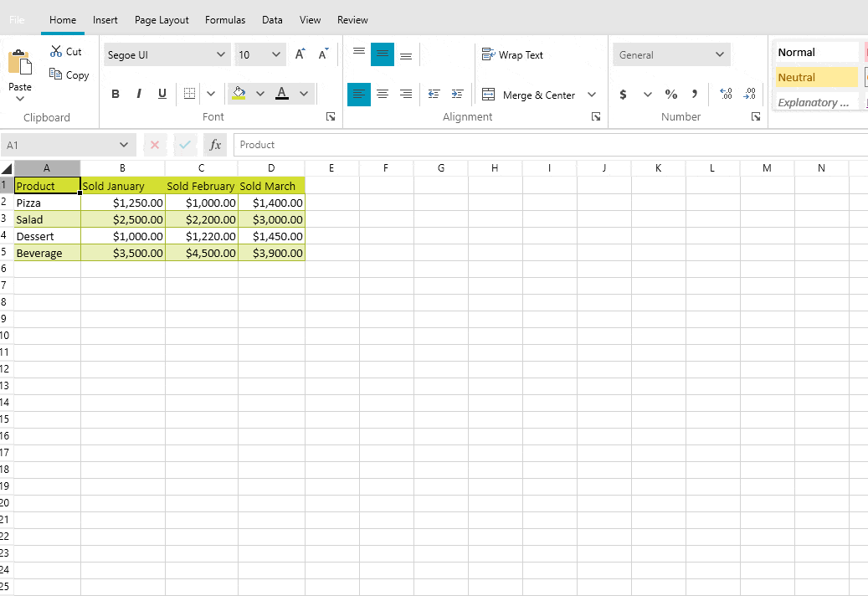Toggle italic formatting
The width and height of the screenshot is (868, 596).
(139, 93)
